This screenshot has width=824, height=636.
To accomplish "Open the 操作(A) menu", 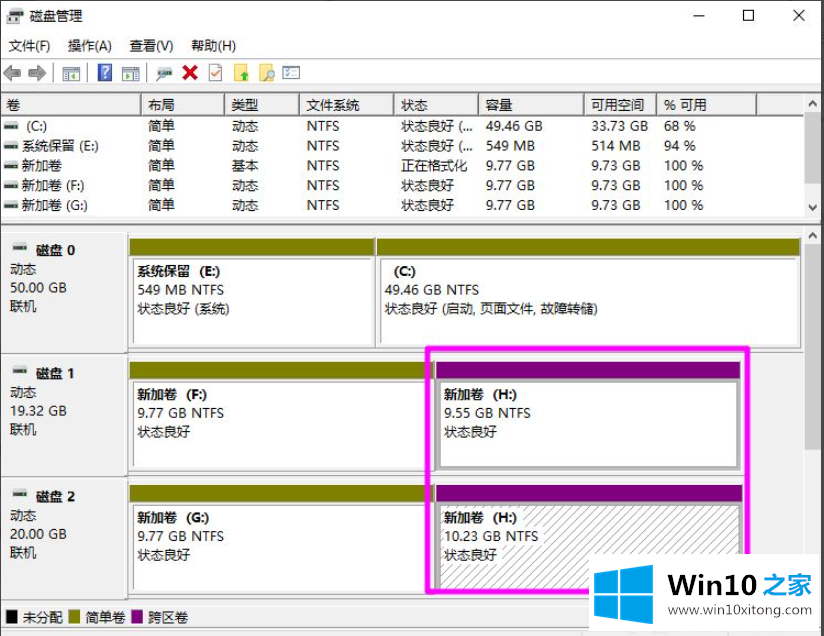I will tap(90, 46).
